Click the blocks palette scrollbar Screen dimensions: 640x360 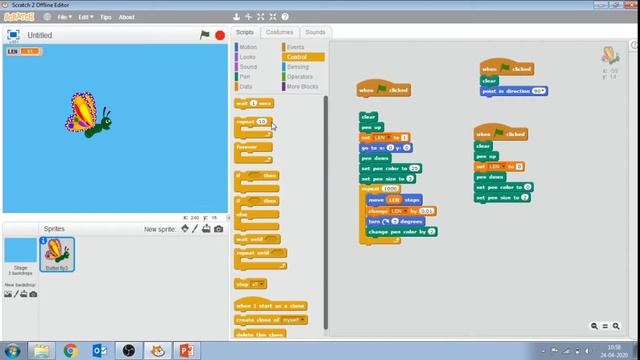coord(326,212)
